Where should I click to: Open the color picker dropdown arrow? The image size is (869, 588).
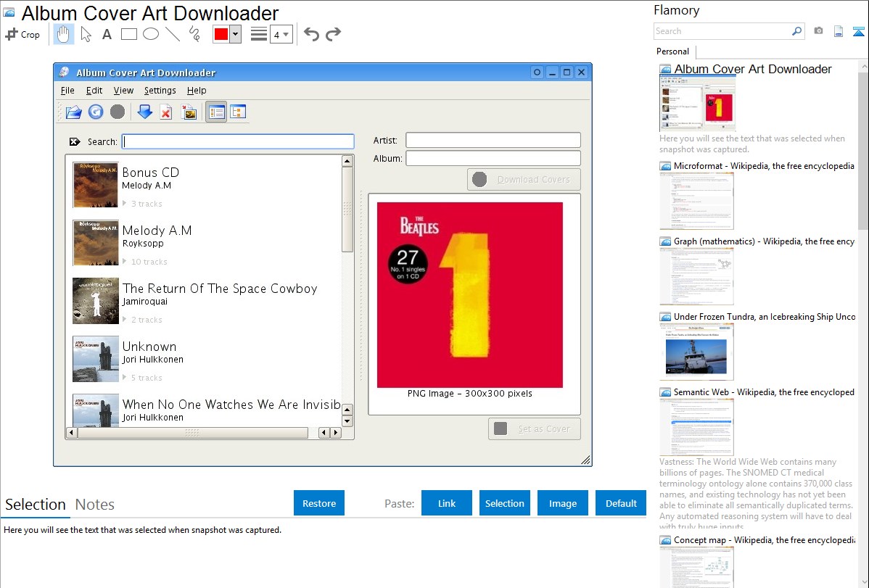tap(236, 34)
